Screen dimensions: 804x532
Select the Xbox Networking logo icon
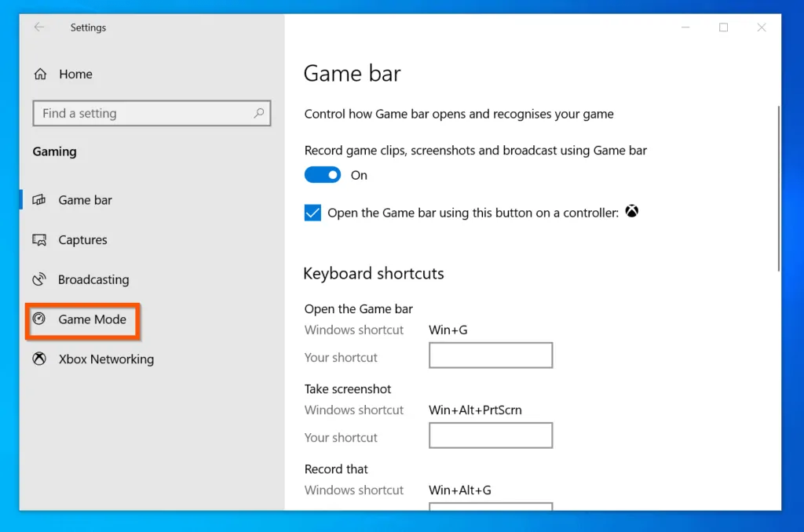(x=38, y=359)
